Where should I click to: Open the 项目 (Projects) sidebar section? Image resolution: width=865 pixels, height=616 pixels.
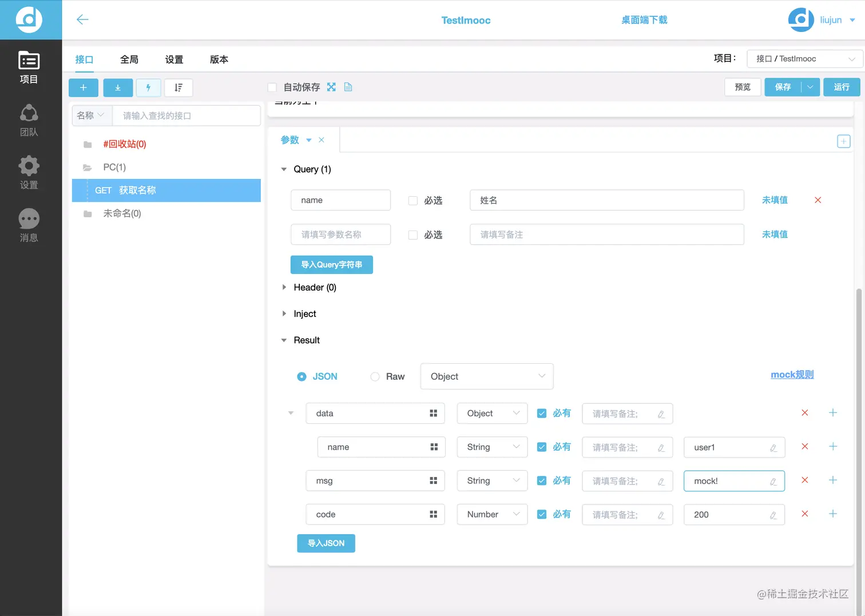point(29,67)
